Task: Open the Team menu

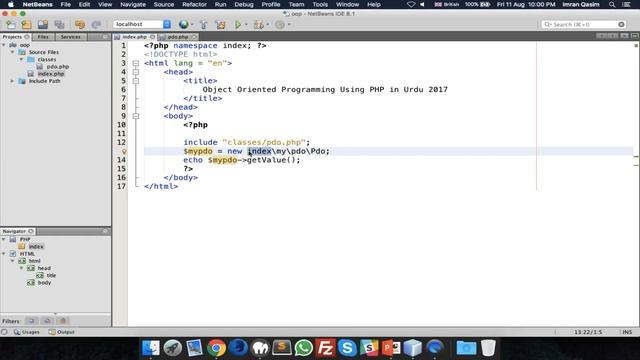Action: click(x=296, y=4)
